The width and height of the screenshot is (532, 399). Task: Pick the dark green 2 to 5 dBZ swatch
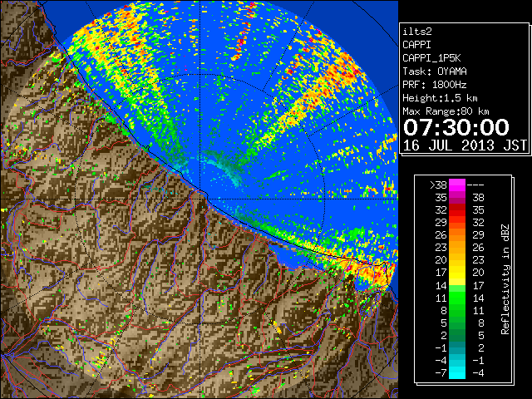[457, 335]
